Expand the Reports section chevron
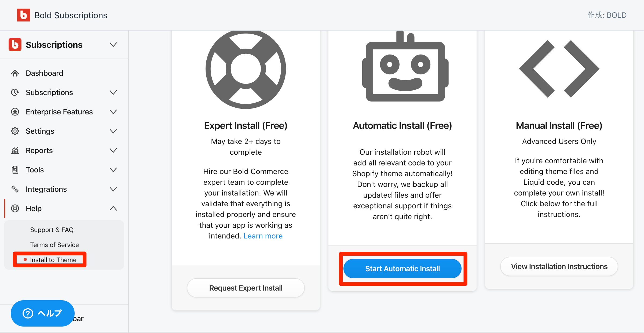Viewport: 644px width, 333px height. tap(113, 150)
